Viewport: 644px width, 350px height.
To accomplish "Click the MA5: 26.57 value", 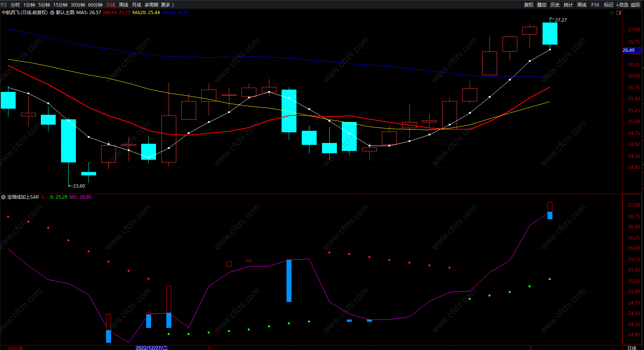I will 89,13.
